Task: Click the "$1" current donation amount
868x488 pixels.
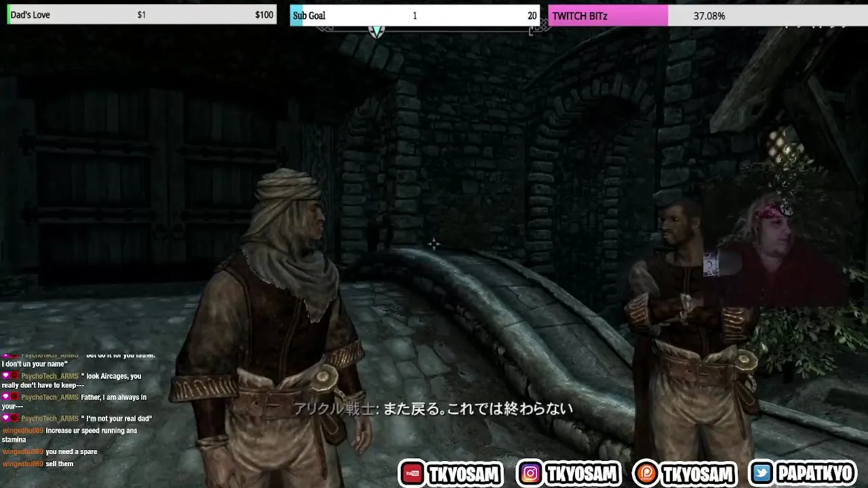Action: point(141,15)
